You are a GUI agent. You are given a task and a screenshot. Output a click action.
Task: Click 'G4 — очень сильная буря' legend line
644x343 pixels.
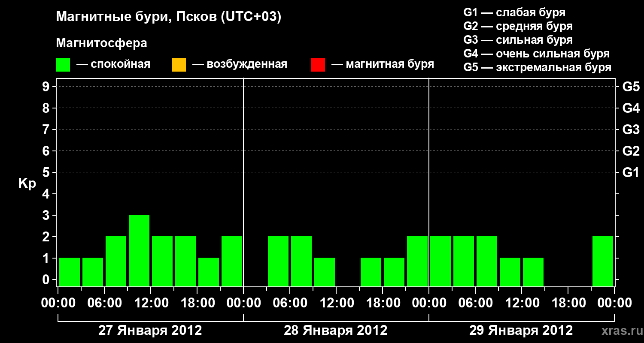(x=536, y=54)
